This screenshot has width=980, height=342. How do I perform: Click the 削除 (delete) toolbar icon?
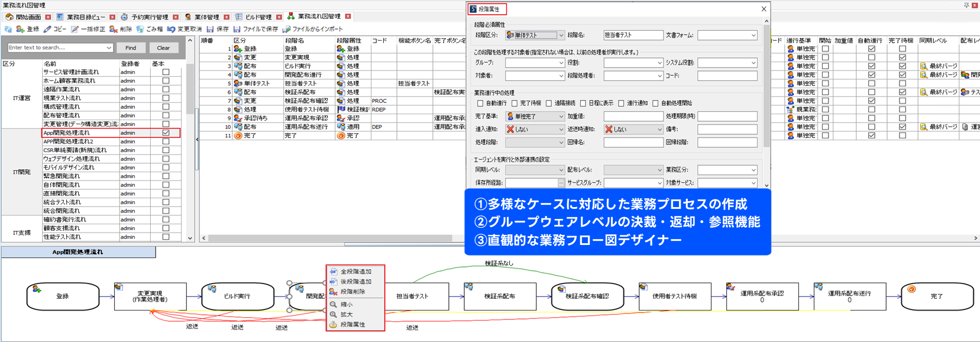click(114, 29)
